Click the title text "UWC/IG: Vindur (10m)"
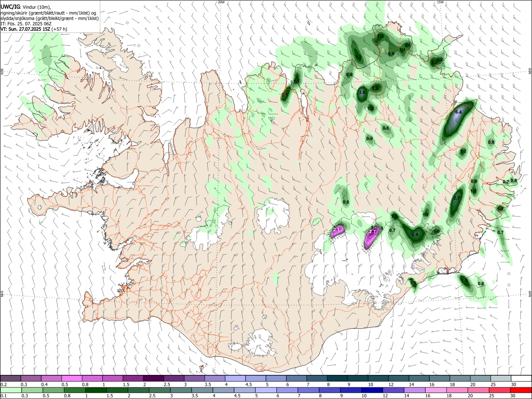532x399 pixels. (25, 7)
